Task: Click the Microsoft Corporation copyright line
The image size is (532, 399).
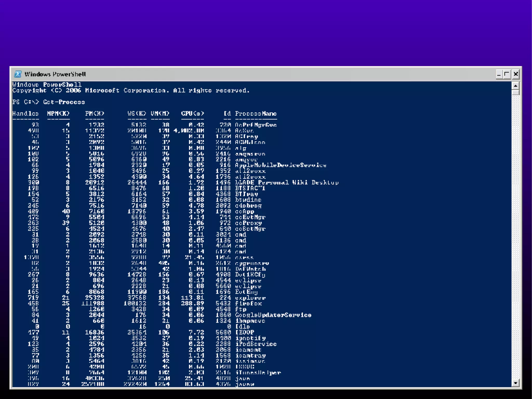Action: (x=131, y=90)
